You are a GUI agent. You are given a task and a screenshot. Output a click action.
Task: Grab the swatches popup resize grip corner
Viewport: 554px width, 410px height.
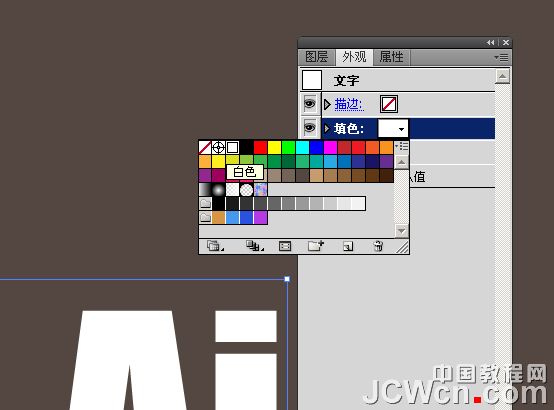point(402,247)
